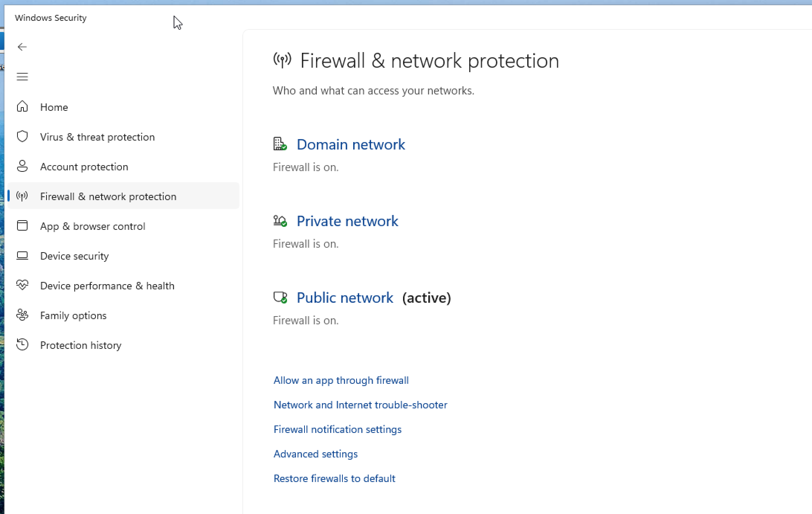Screen dimensions: 812x514
Task: Open Domain network settings
Action: pyautogui.click(x=351, y=144)
